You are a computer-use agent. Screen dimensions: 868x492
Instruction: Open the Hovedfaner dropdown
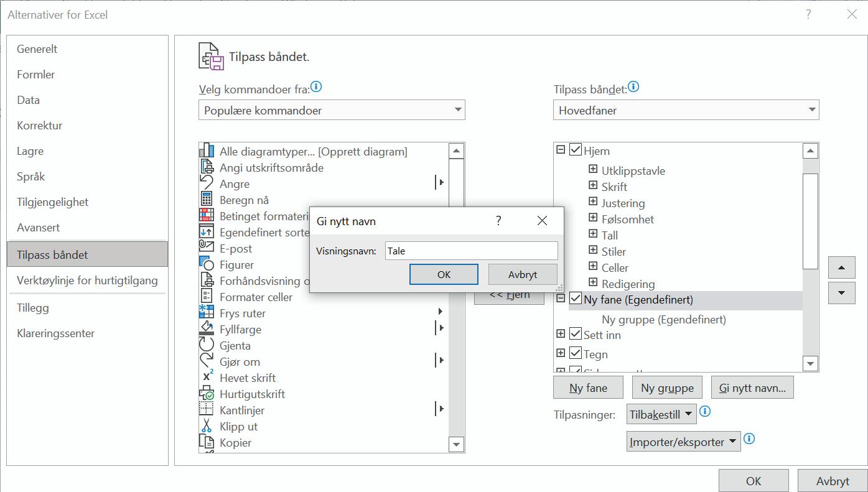(686, 110)
